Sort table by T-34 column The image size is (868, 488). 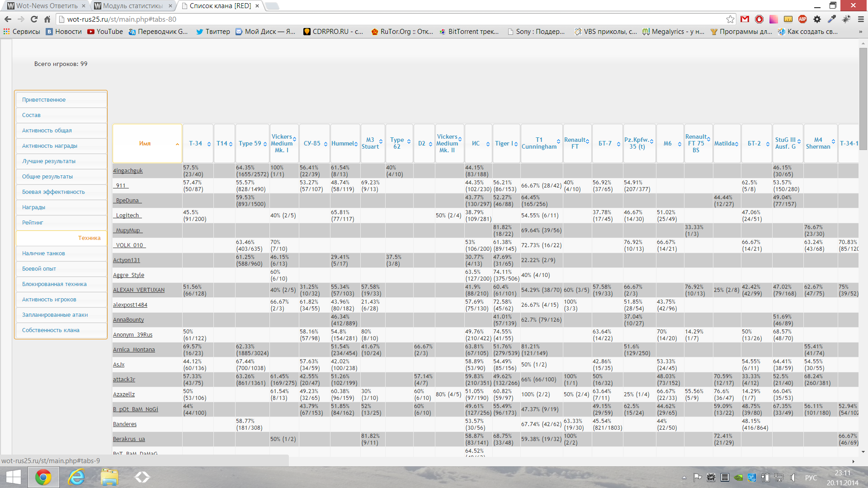pos(198,143)
